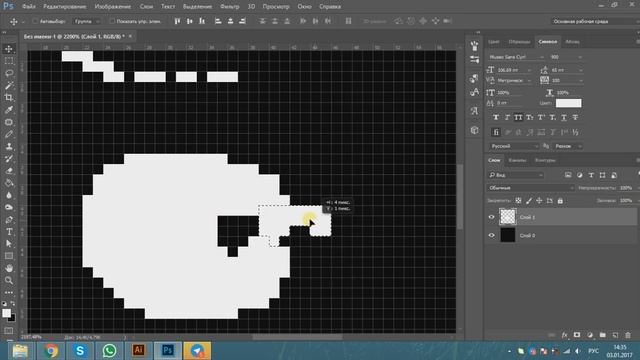This screenshot has height=360, width=640.
Task: Select the Eraser tool
Action: tap(9, 171)
